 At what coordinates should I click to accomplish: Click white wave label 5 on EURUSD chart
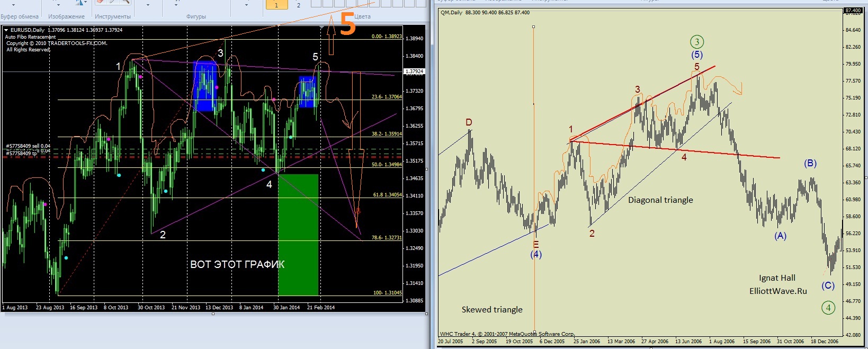[x=316, y=57]
